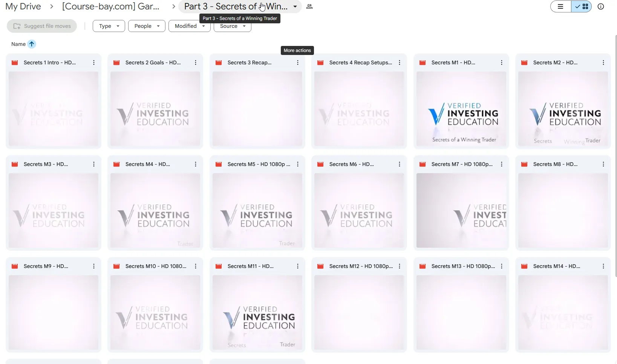Click video file icon of Secrets 1 Intro
Screen dimensions: 617x364
click(15, 62)
